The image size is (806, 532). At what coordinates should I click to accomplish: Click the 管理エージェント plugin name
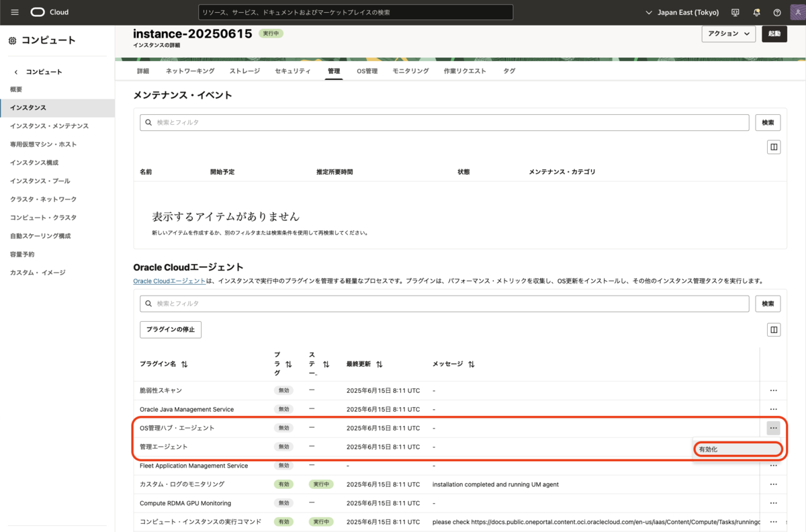(x=164, y=447)
